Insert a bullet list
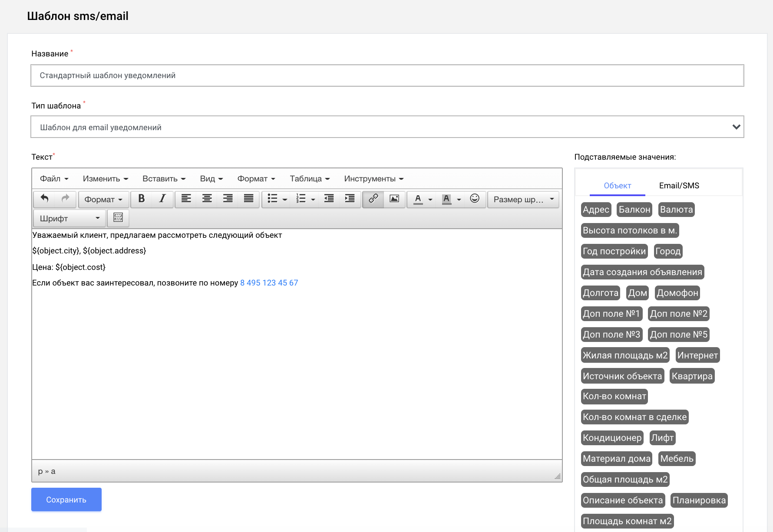Screen dimensions: 773x532 point(272,199)
